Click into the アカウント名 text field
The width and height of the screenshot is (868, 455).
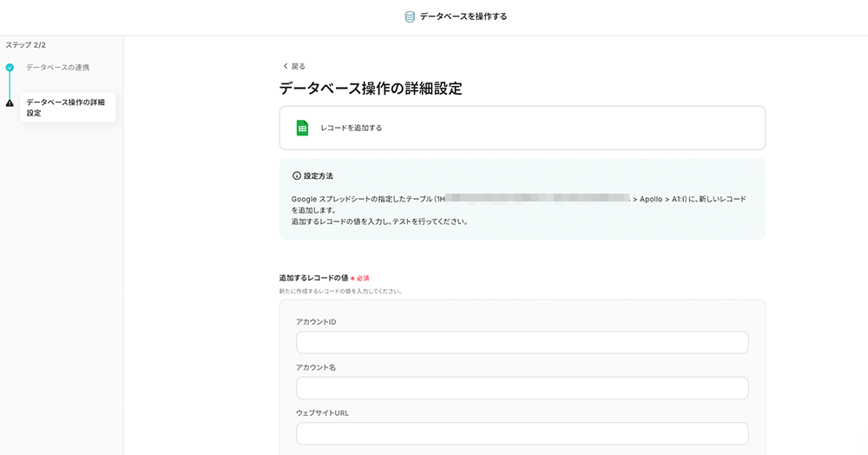(522, 387)
